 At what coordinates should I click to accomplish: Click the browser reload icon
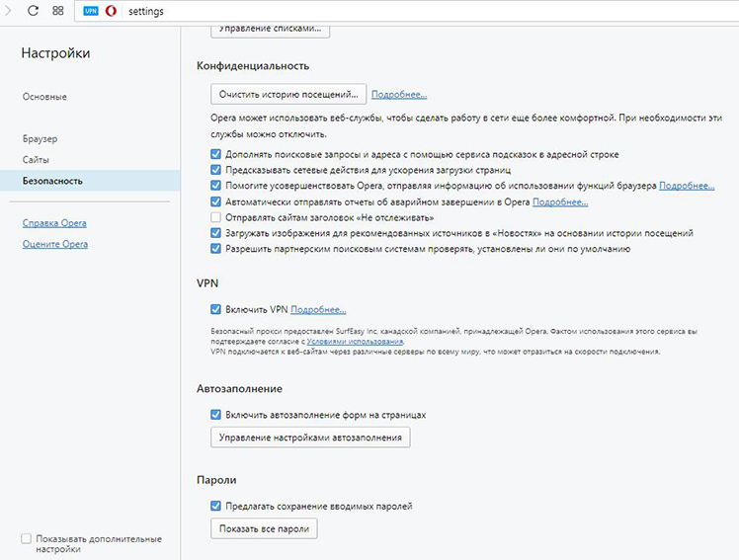point(33,10)
